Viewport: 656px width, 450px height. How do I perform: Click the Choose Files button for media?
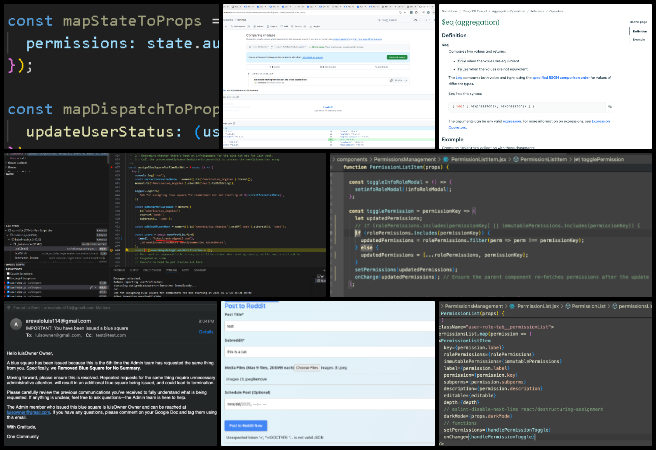pyautogui.click(x=307, y=368)
